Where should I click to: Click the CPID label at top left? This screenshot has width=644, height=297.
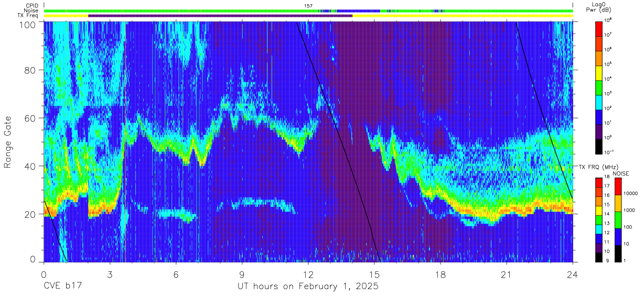coord(32,6)
